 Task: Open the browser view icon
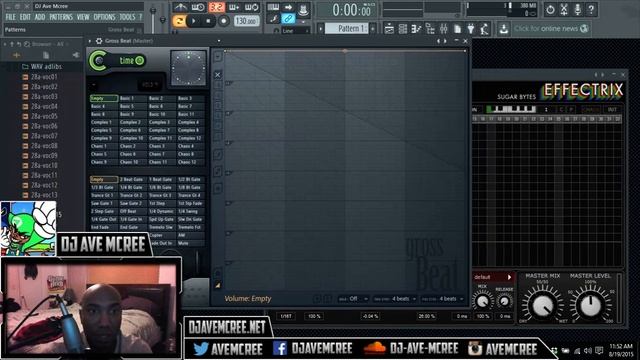tap(430, 29)
